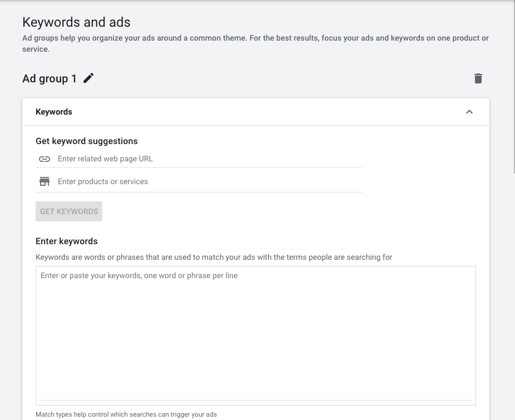Click the Keywords and ads page heading

click(x=76, y=22)
